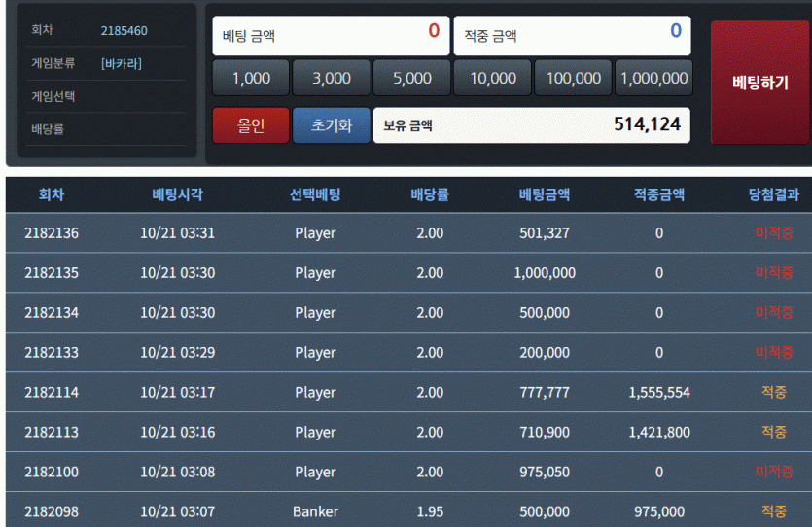Viewport: 812px width, 527px height.
Task: Click the 1,000,000 bet button
Action: (x=653, y=78)
